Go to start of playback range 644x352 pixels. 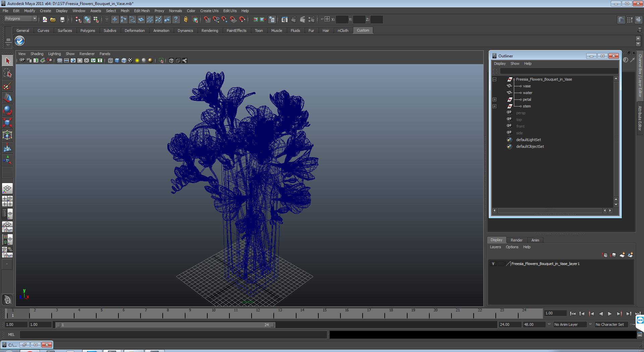pyautogui.click(x=573, y=314)
